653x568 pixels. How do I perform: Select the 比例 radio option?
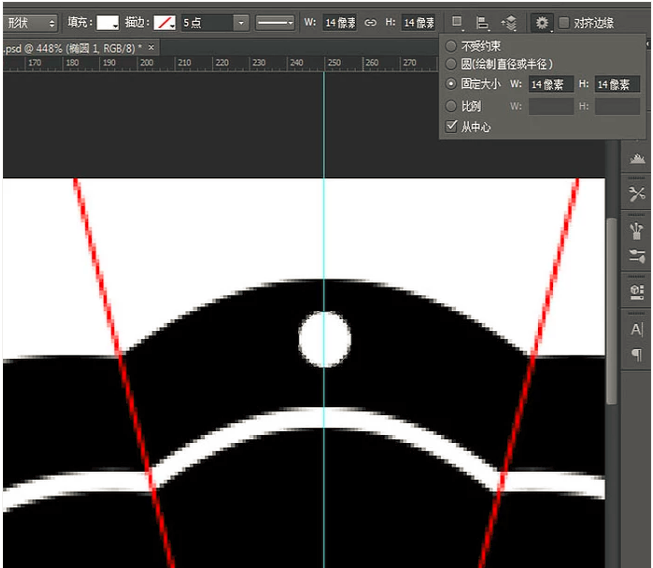[x=451, y=106]
